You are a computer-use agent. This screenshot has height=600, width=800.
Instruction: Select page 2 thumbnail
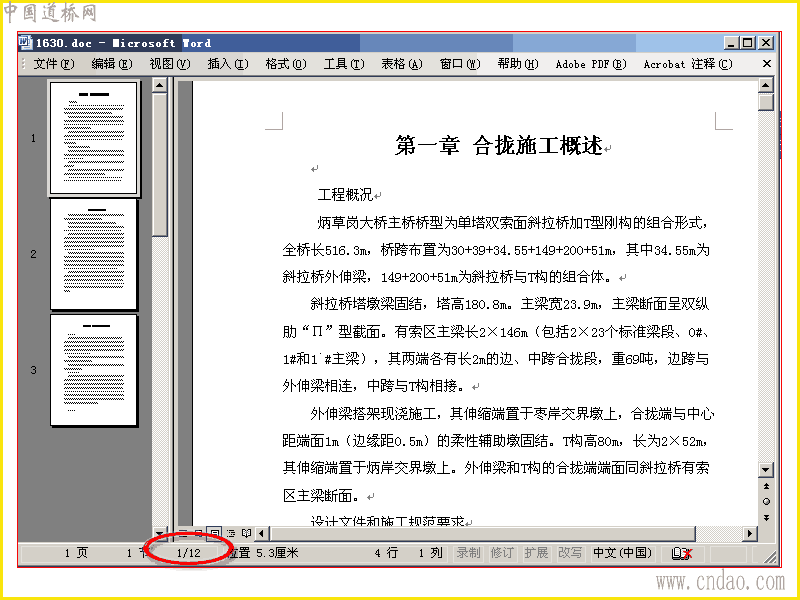(x=94, y=254)
